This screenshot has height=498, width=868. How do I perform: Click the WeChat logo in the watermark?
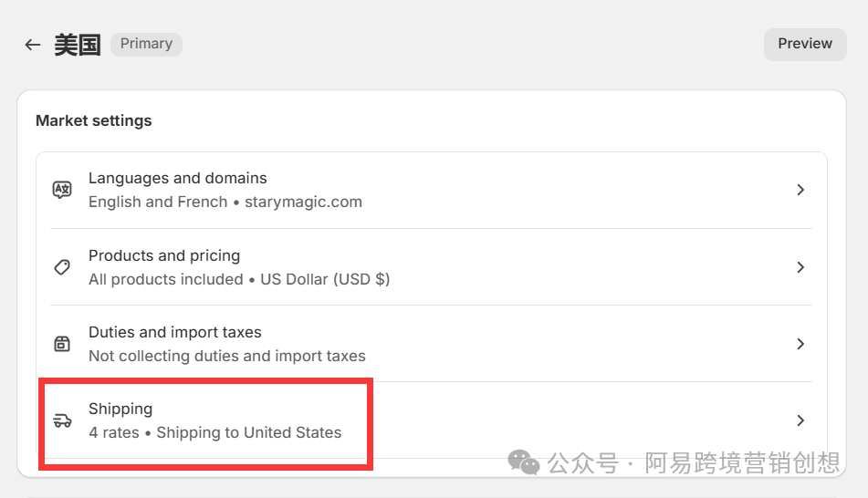[x=524, y=462]
